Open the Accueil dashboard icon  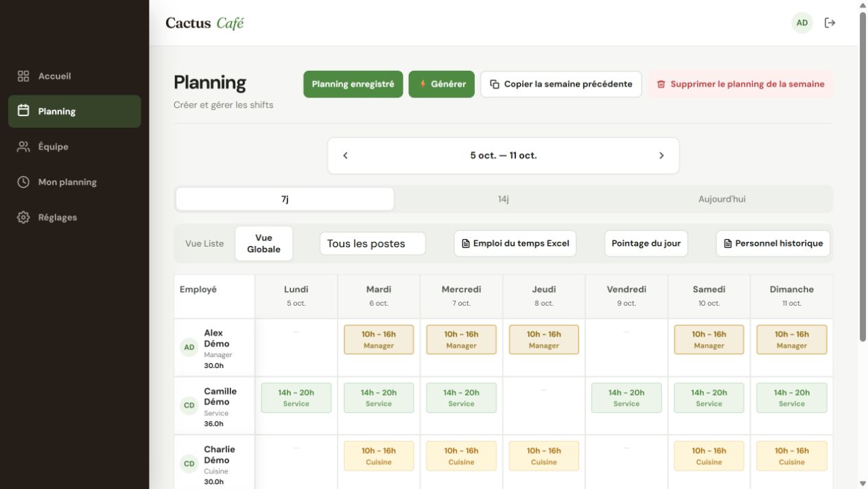point(23,76)
